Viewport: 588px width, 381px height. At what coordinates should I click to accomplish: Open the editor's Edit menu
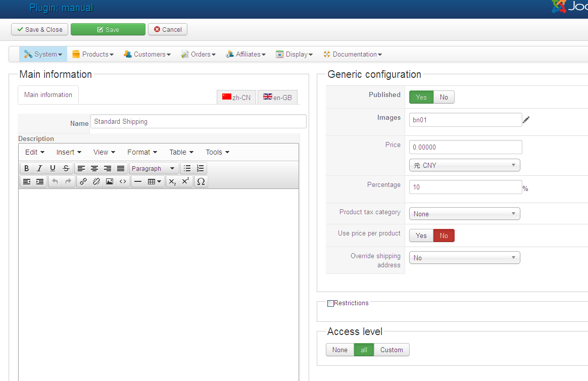[35, 152]
